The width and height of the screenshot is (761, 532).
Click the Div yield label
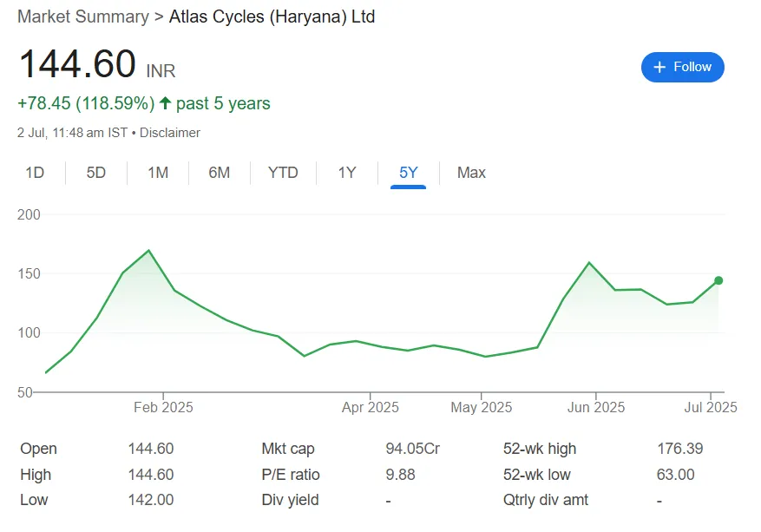point(290,500)
